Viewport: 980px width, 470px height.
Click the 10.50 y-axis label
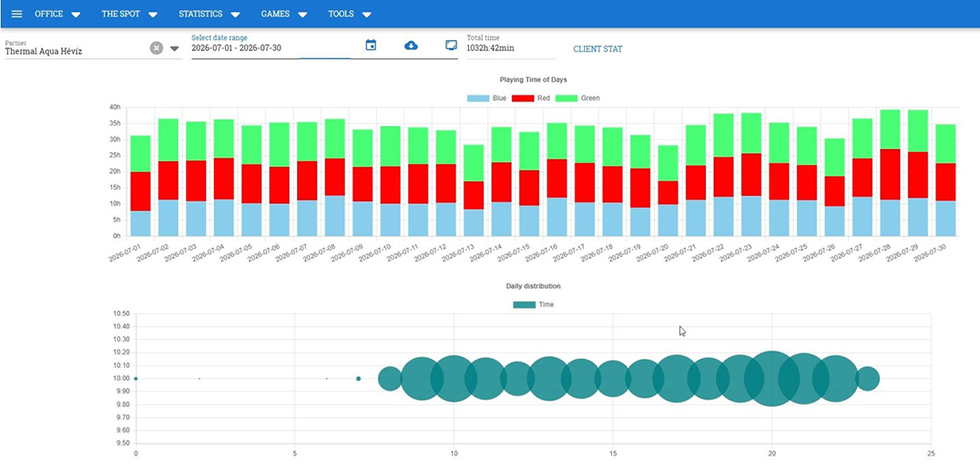pos(120,313)
